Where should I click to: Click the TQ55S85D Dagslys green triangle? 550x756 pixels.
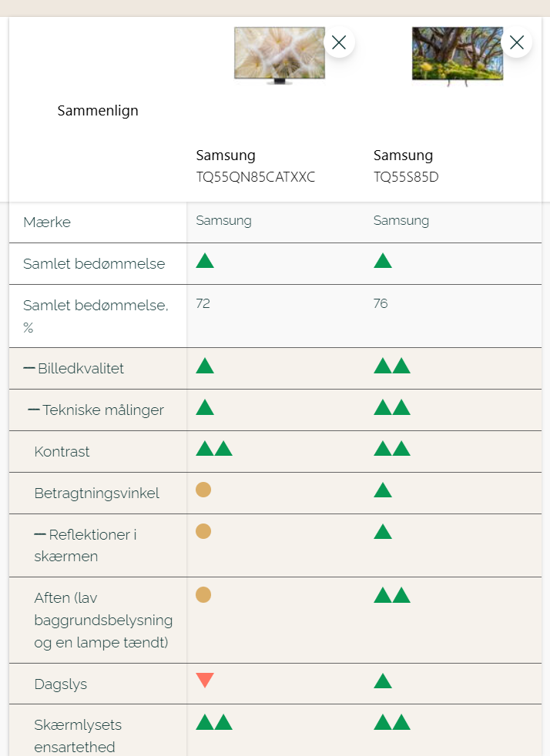(383, 681)
